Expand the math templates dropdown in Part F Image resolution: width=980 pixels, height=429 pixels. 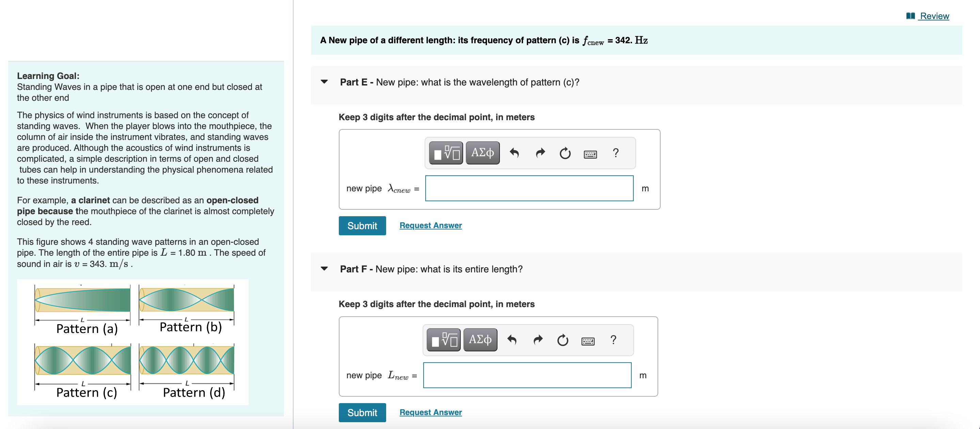coord(443,340)
